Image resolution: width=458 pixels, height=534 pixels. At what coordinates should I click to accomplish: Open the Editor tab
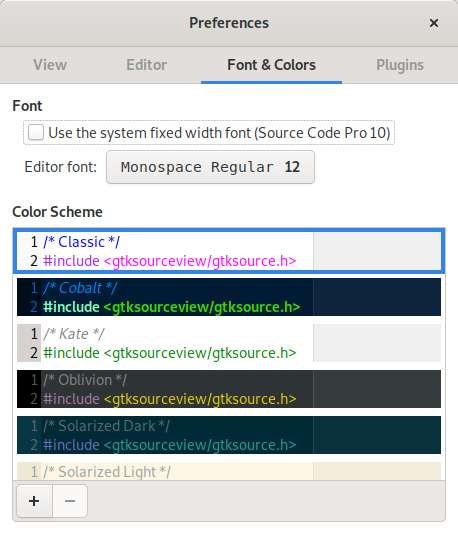point(146,65)
